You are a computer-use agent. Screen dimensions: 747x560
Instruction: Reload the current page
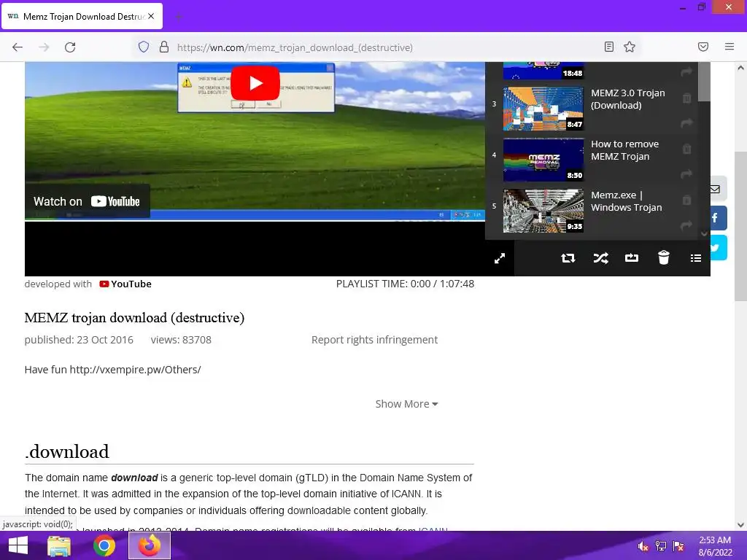[x=70, y=47]
